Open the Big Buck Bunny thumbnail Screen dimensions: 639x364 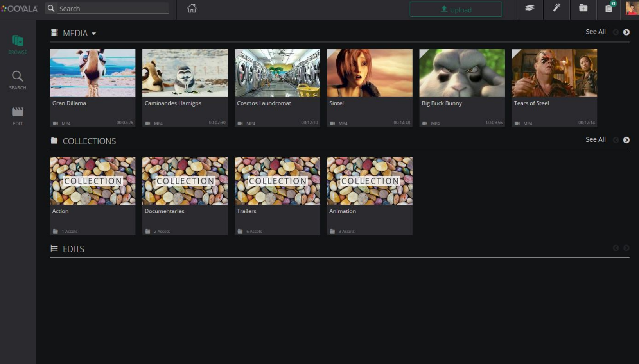coord(462,73)
